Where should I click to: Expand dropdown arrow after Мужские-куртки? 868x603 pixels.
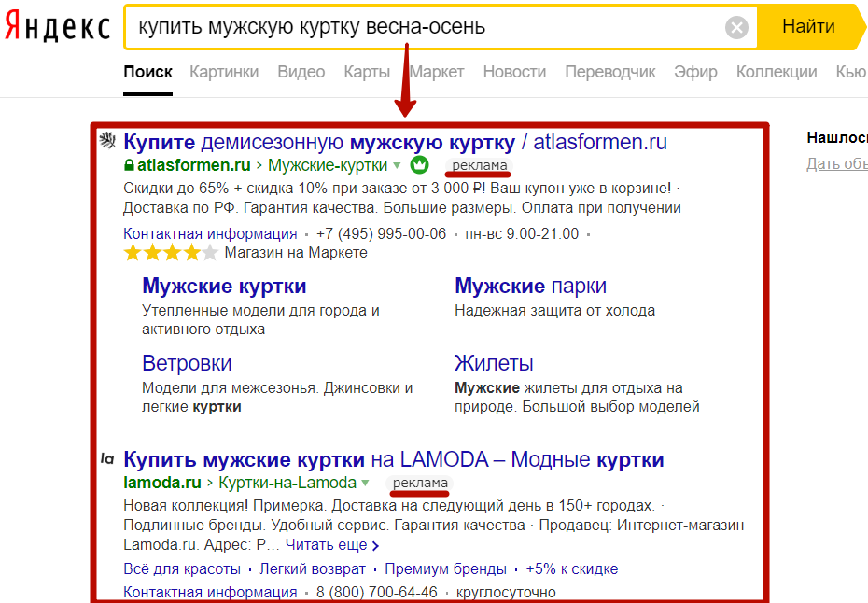point(397,165)
